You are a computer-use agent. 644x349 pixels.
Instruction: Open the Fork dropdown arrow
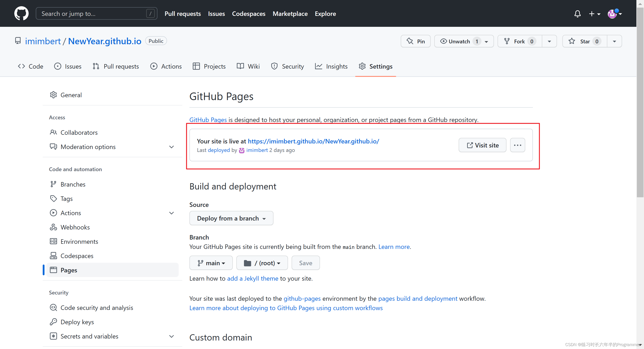coord(549,41)
